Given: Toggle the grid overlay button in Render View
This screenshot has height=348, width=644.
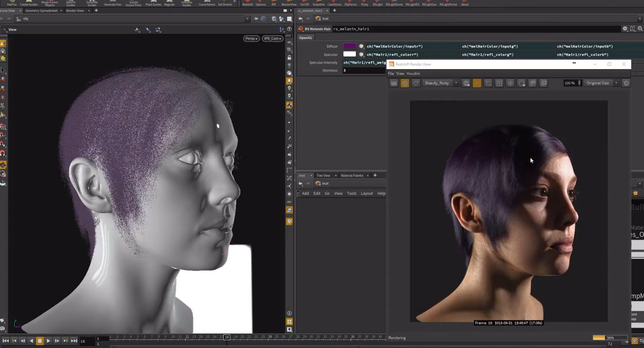Looking at the screenshot, I should [499, 83].
